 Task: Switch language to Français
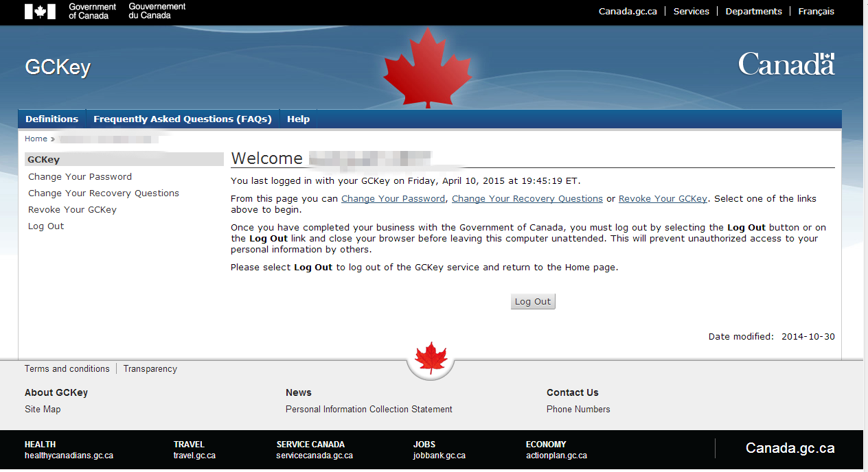(x=816, y=11)
